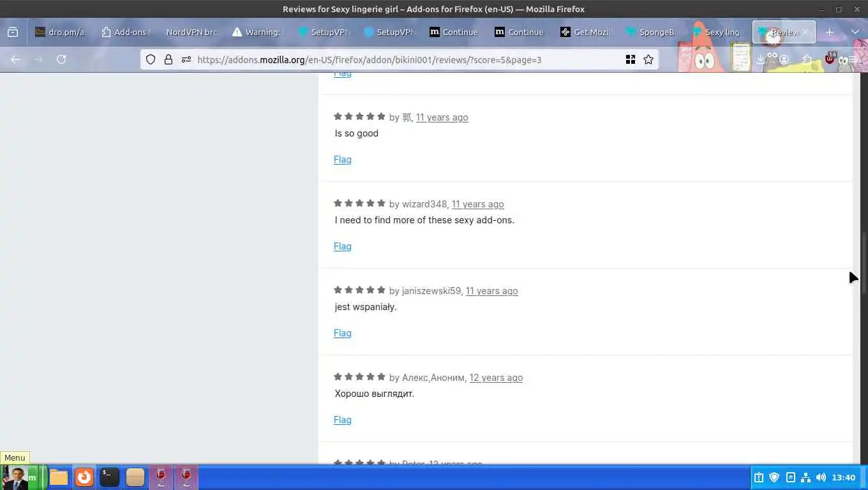Click the site padlock security icon
The width and height of the screenshot is (868, 490).
(168, 59)
